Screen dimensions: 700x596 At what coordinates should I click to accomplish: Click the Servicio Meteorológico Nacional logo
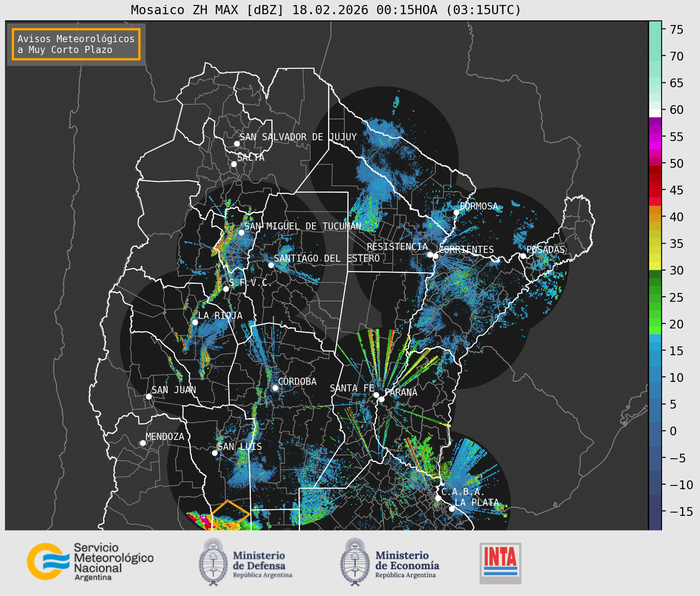click(x=91, y=561)
